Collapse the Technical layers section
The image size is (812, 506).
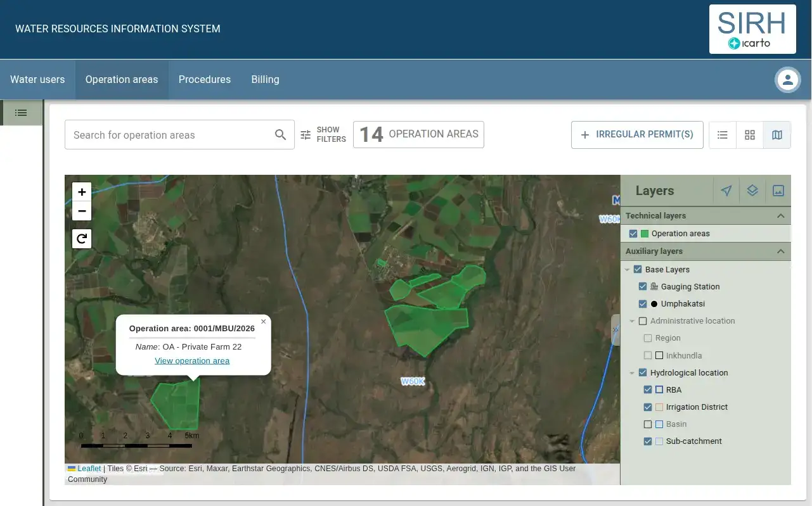pyautogui.click(x=781, y=216)
